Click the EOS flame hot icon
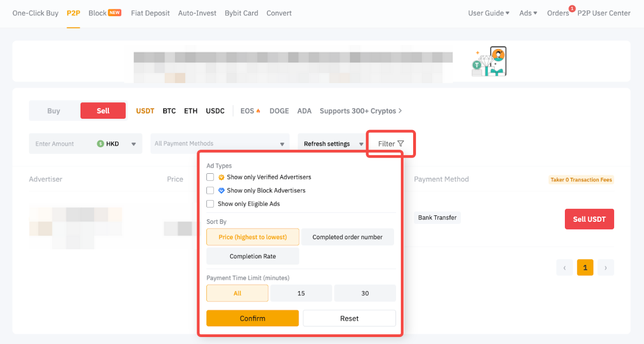 click(258, 111)
